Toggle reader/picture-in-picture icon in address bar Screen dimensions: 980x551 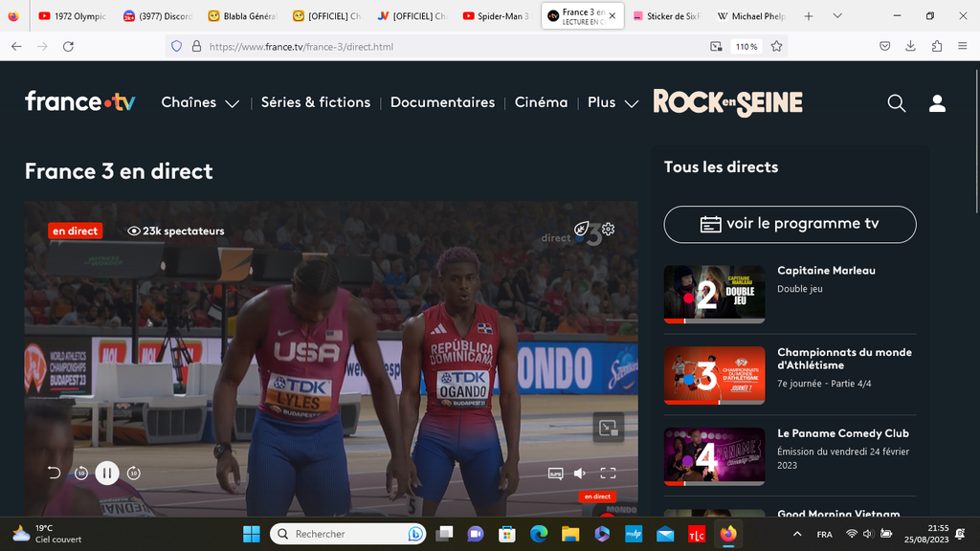point(716,46)
